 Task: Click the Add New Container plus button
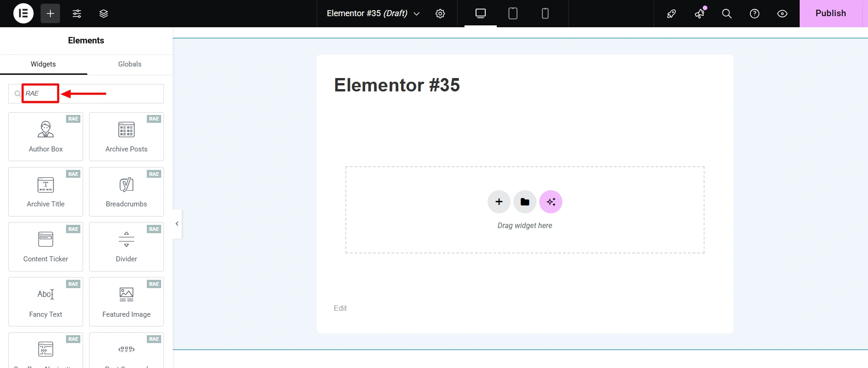click(x=499, y=202)
